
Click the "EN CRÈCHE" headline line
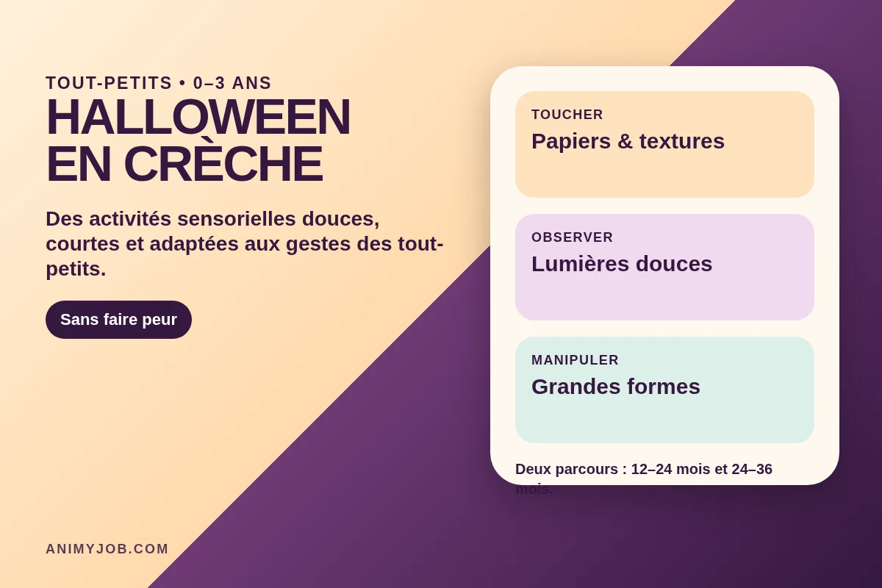184,164
